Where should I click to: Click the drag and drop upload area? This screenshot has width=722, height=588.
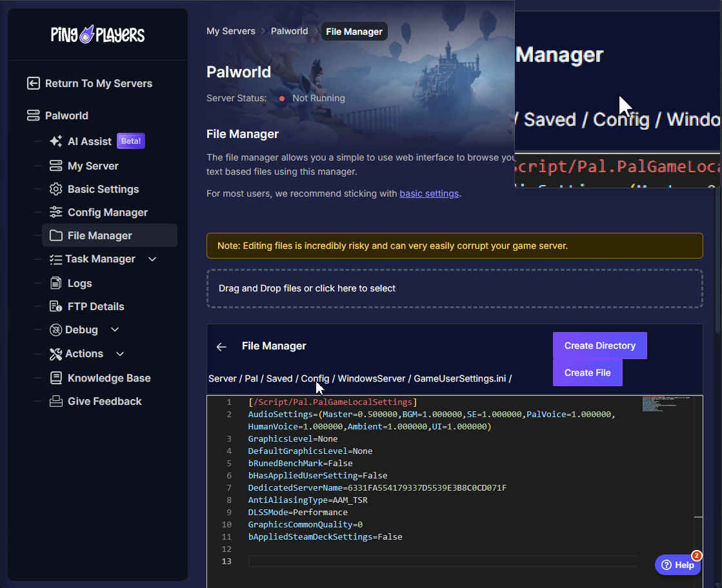coord(454,288)
